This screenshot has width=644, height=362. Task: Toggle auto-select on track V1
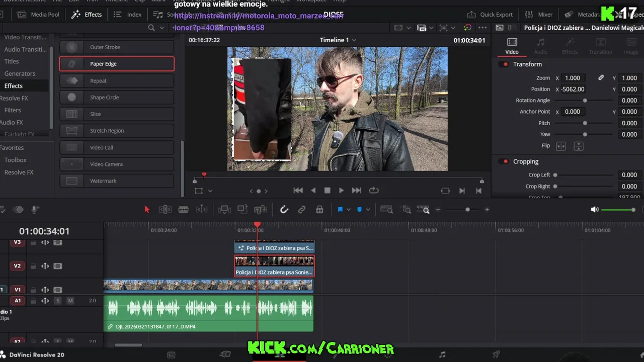point(45,290)
